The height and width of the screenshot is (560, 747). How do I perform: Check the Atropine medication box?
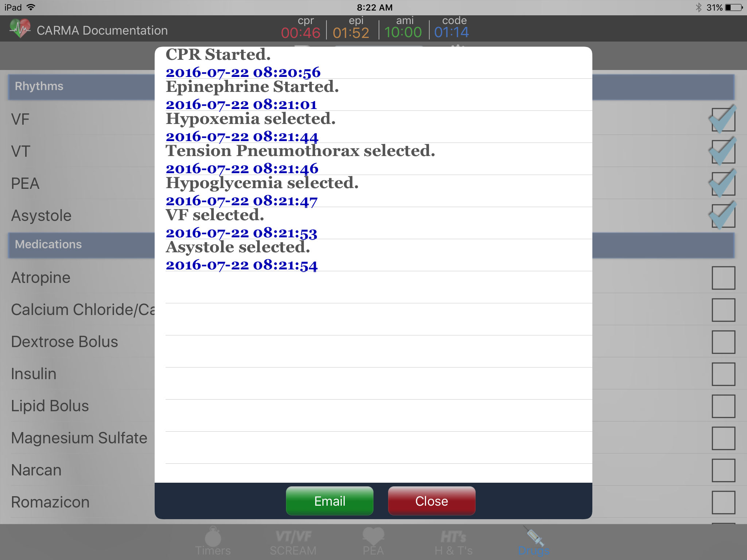click(723, 278)
